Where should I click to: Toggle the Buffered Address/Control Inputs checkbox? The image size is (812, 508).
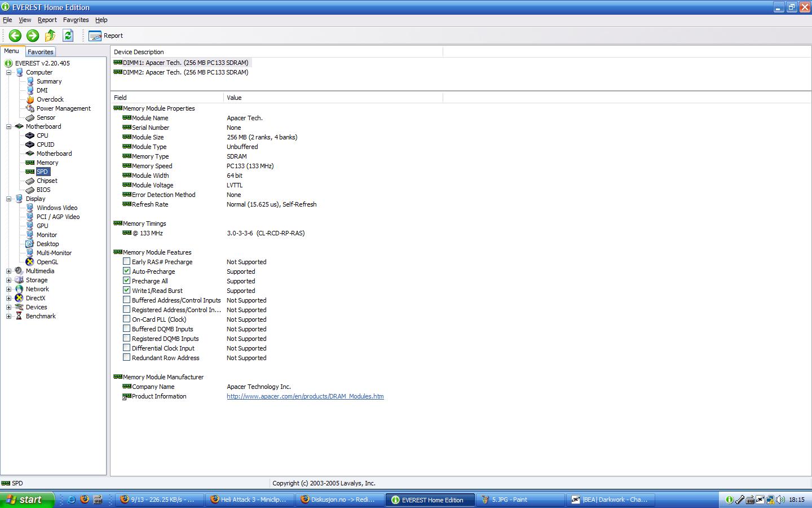[x=126, y=300]
